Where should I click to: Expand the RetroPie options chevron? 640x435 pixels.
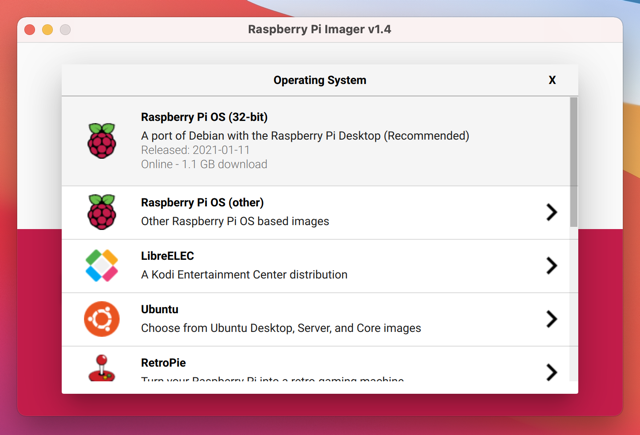pyautogui.click(x=551, y=372)
